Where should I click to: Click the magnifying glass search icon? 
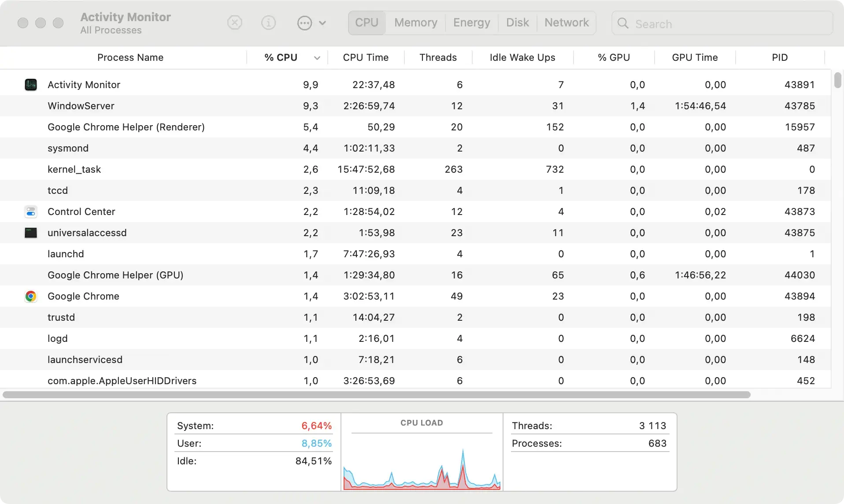point(623,23)
